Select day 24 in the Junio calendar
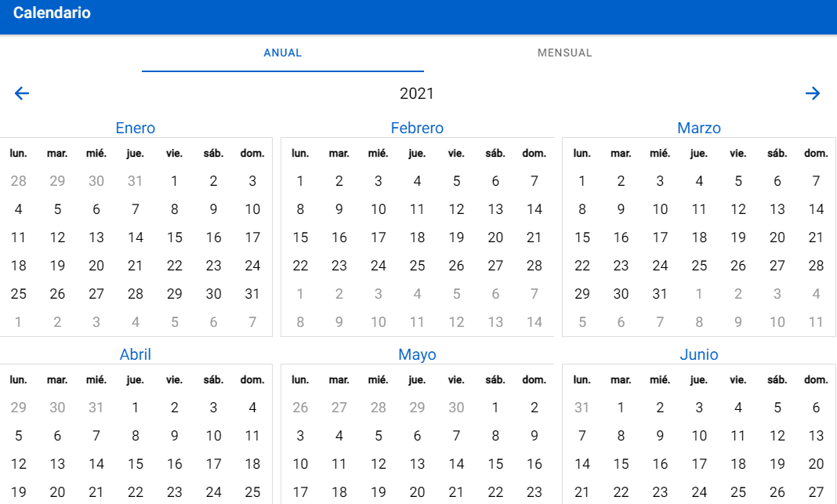The width and height of the screenshot is (837, 504). (699, 492)
